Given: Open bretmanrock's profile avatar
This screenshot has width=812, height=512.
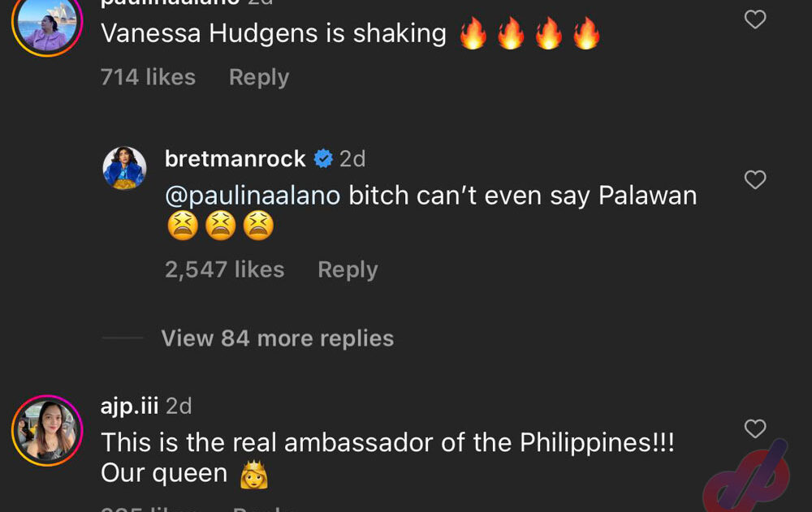Looking at the screenshot, I should pos(125,168).
